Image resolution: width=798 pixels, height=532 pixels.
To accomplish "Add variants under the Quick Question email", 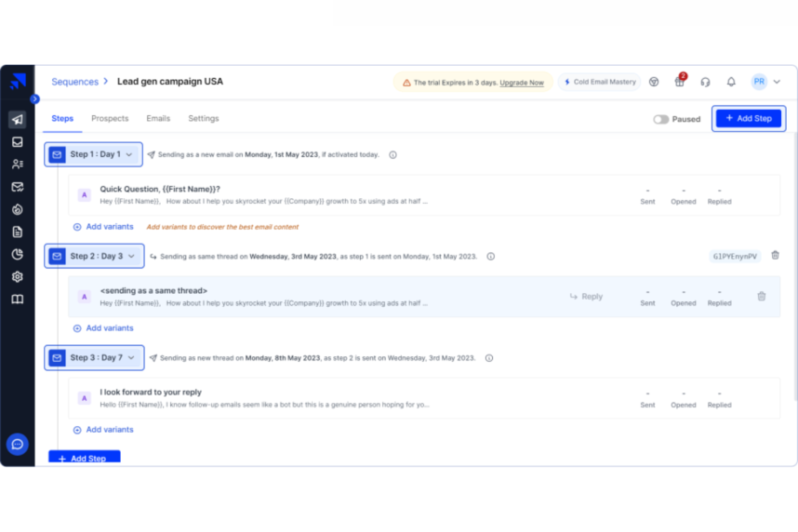I will coord(103,226).
